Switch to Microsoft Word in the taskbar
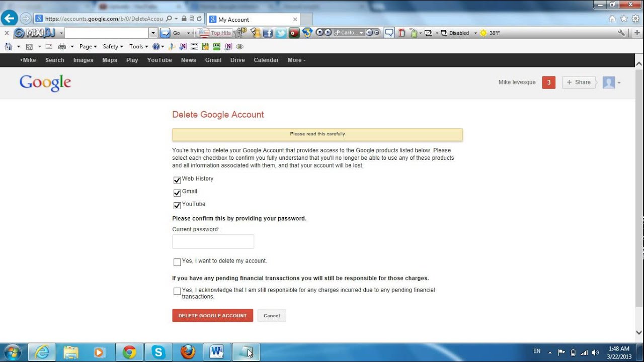 click(x=217, y=352)
